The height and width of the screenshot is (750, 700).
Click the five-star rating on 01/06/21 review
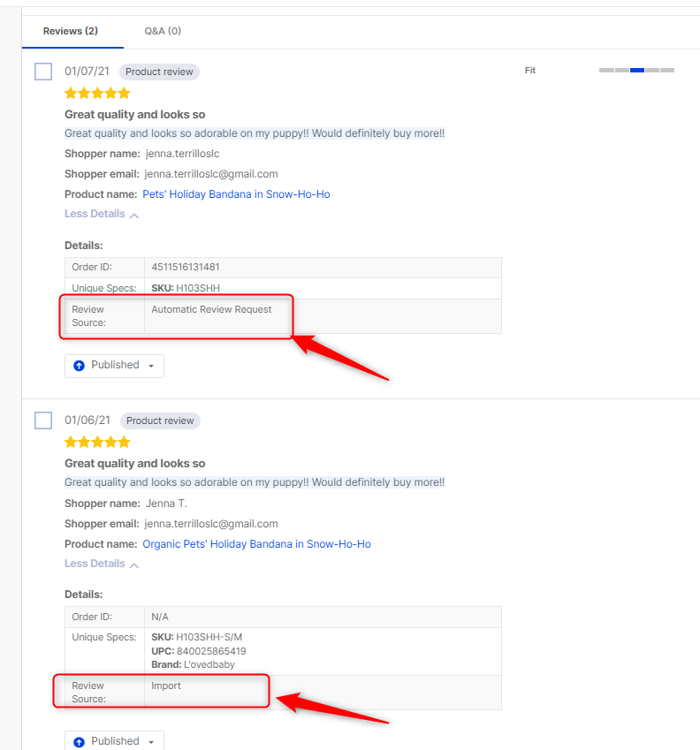[x=97, y=442]
